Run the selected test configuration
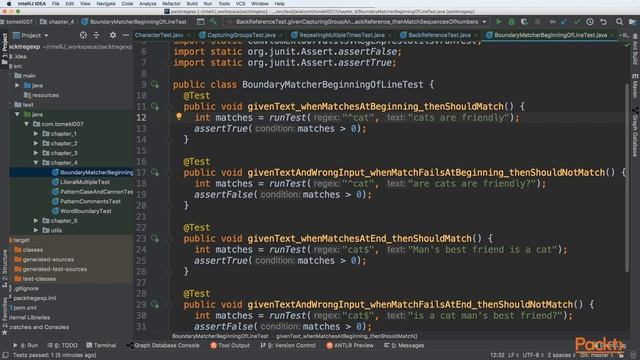 pyautogui.click(x=498, y=22)
